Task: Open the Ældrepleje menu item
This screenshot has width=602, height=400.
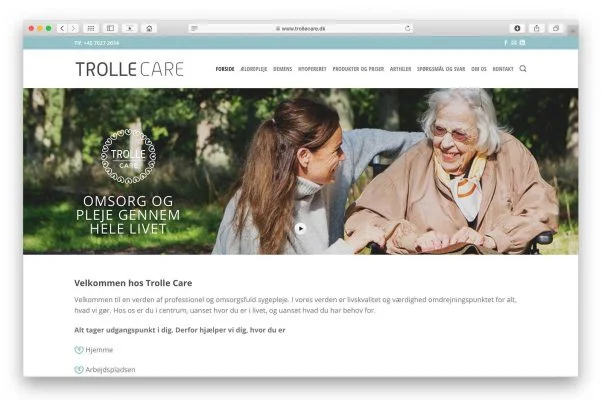Action: (x=253, y=69)
